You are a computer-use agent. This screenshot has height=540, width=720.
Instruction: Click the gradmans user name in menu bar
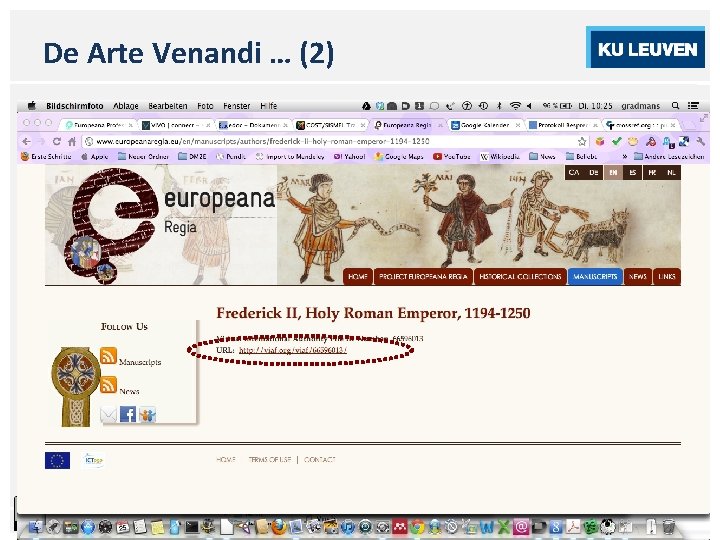coord(641,106)
